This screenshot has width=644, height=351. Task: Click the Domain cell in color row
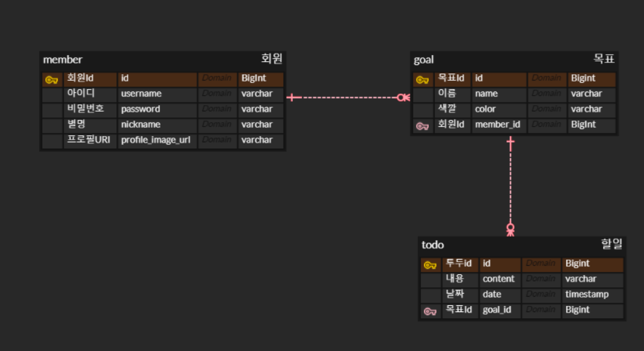click(x=547, y=109)
